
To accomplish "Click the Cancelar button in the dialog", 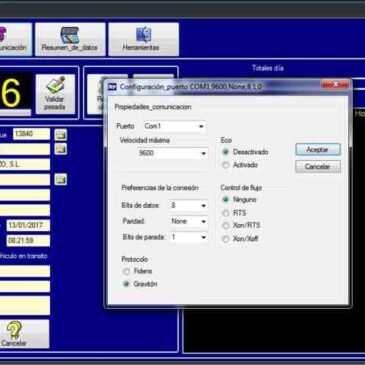I will (x=318, y=166).
